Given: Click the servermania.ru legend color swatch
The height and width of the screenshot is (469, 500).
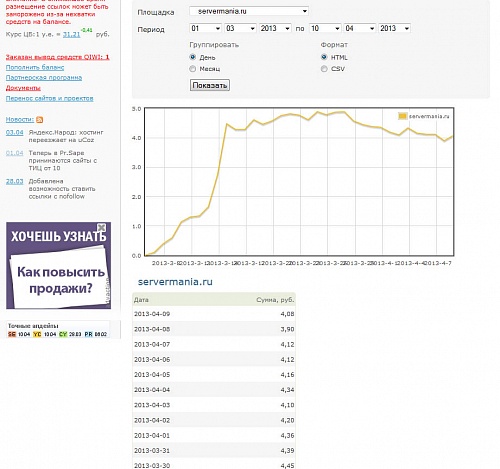Looking at the screenshot, I should (x=403, y=116).
